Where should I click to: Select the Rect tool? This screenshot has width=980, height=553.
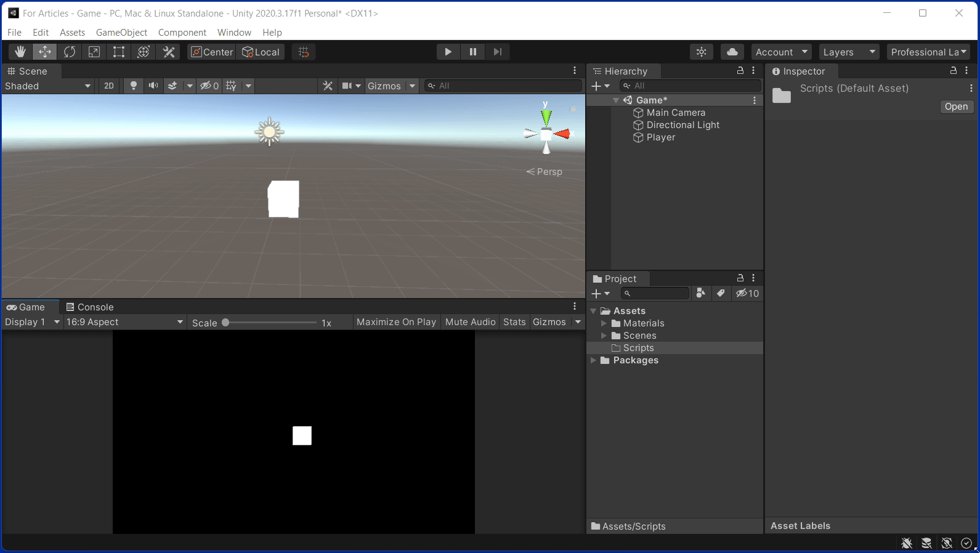pyautogui.click(x=119, y=52)
